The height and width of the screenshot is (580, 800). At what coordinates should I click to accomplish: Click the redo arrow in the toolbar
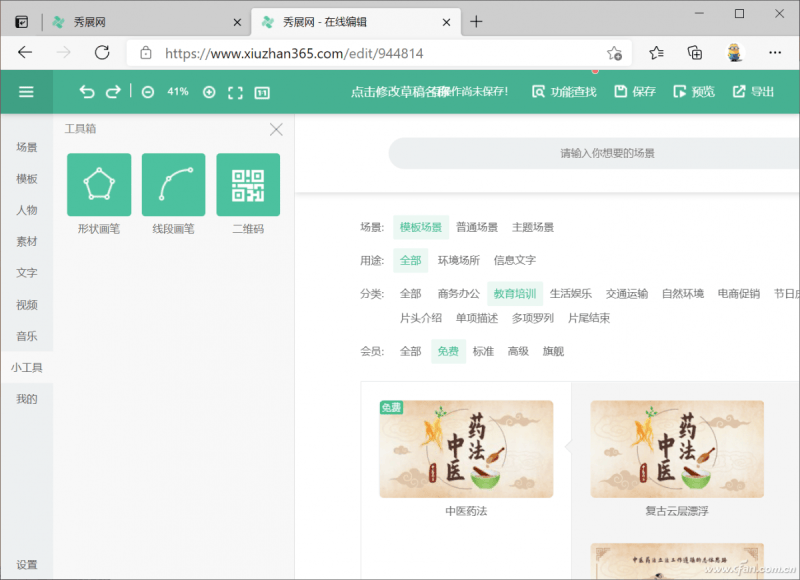click(x=112, y=90)
